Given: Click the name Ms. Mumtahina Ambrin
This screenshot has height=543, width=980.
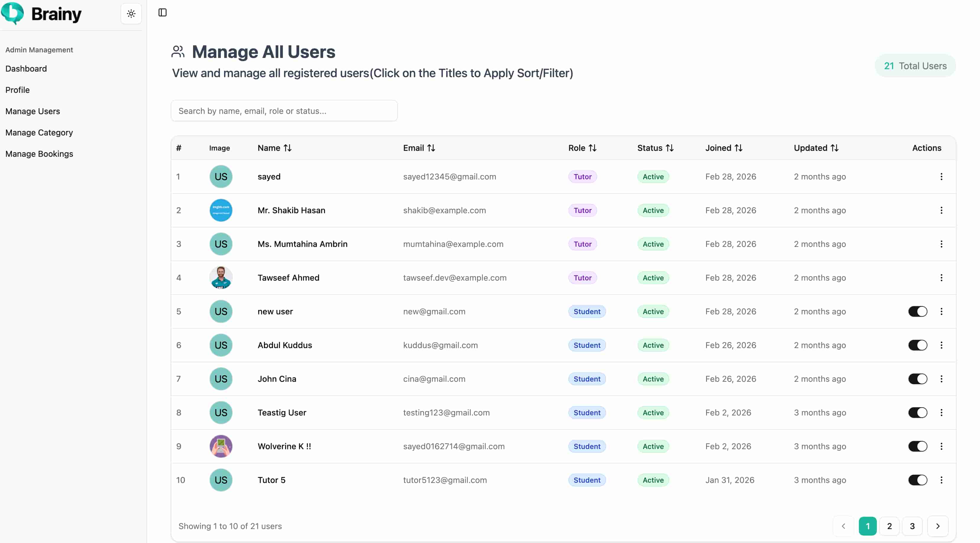Looking at the screenshot, I should (x=302, y=244).
